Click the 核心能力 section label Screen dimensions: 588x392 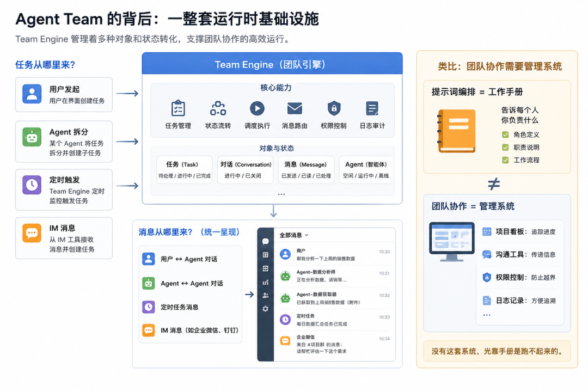click(275, 88)
